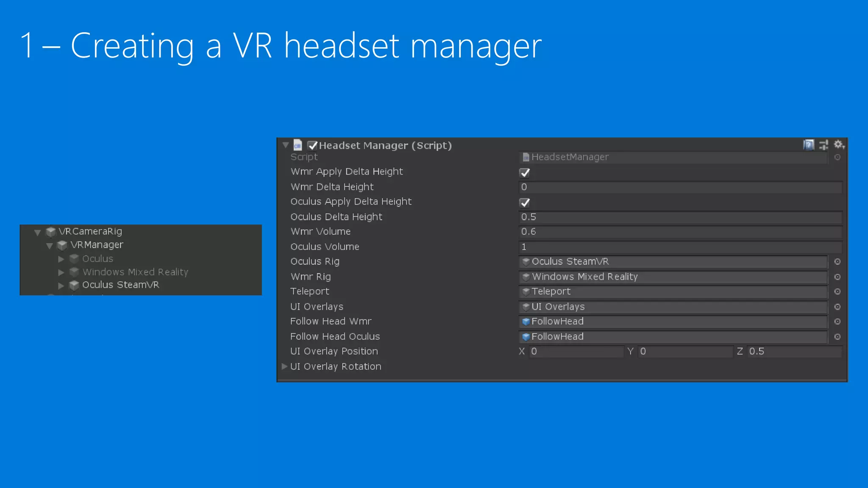The width and height of the screenshot is (868, 488).
Task: Collapse the Headset Manager component foldout
Action: coord(286,145)
